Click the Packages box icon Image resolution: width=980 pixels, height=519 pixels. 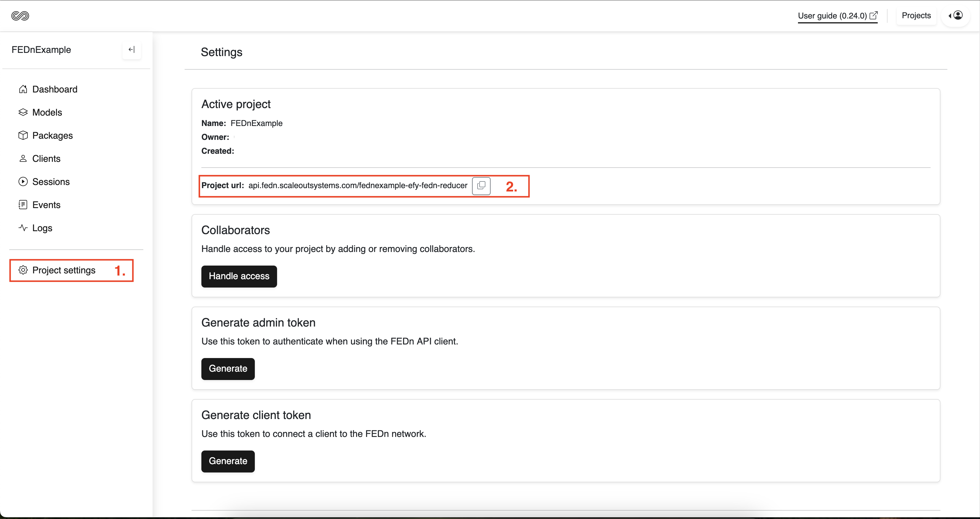pos(23,136)
